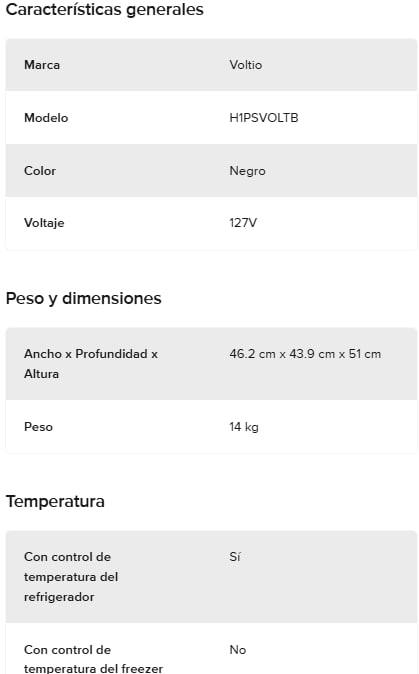Click the No value for freezer control
Viewport: 419px width, 674px height.
click(x=238, y=649)
